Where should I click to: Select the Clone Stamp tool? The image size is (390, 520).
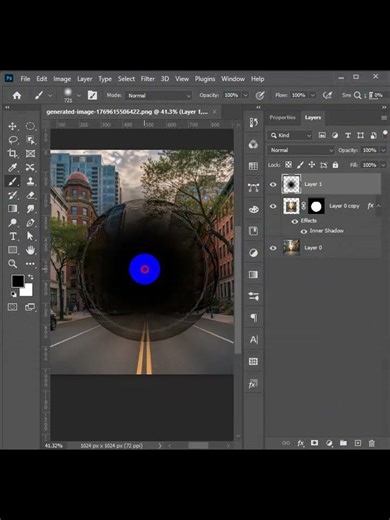(30, 181)
